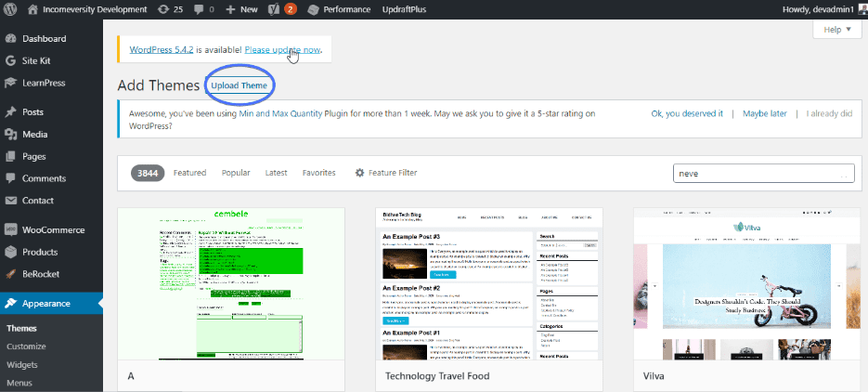Open the Customize submenu item

pos(26,346)
